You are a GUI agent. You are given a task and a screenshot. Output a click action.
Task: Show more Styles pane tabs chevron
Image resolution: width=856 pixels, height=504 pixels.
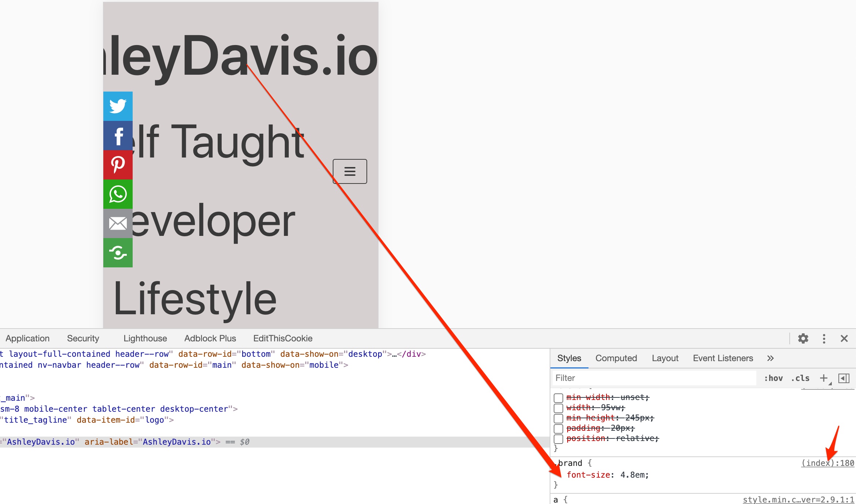click(770, 358)
